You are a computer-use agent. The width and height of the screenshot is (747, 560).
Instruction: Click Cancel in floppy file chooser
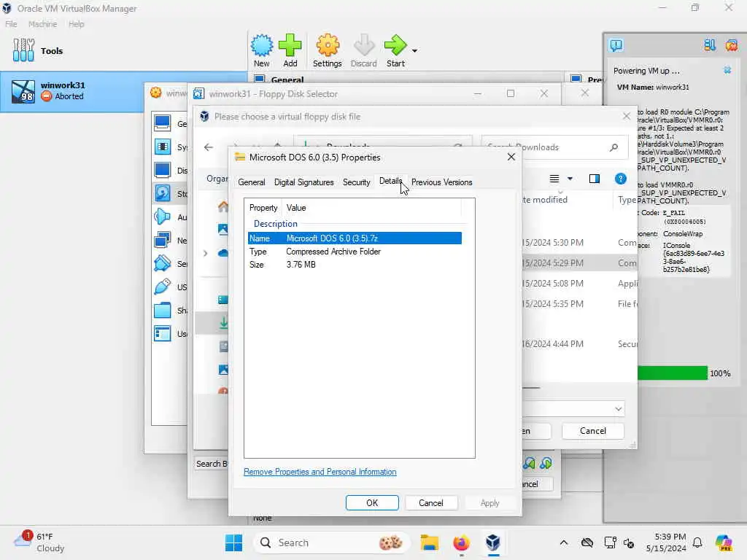point(592,431)
